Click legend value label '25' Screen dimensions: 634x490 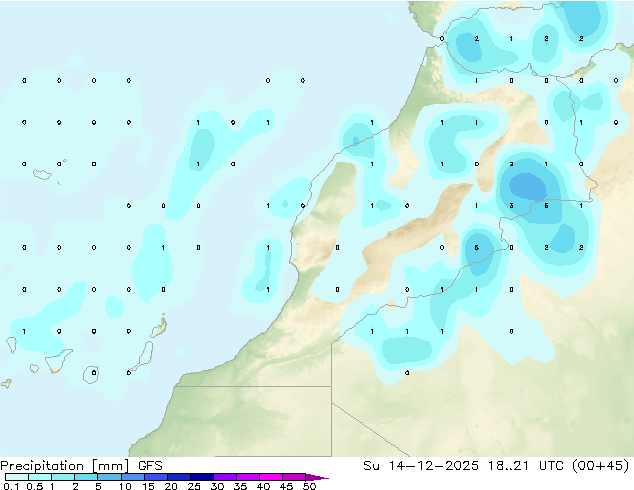click(x=194, y=486)
